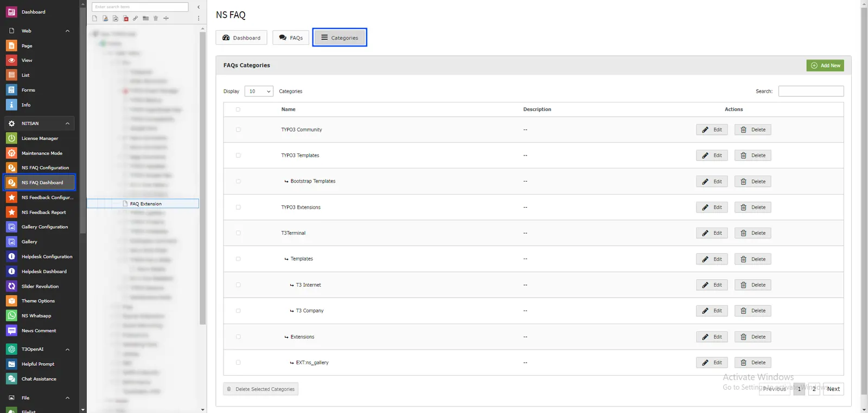Click Delete Selected Categories button
This screenshot has width=868, height=413.
coord(261,389)
